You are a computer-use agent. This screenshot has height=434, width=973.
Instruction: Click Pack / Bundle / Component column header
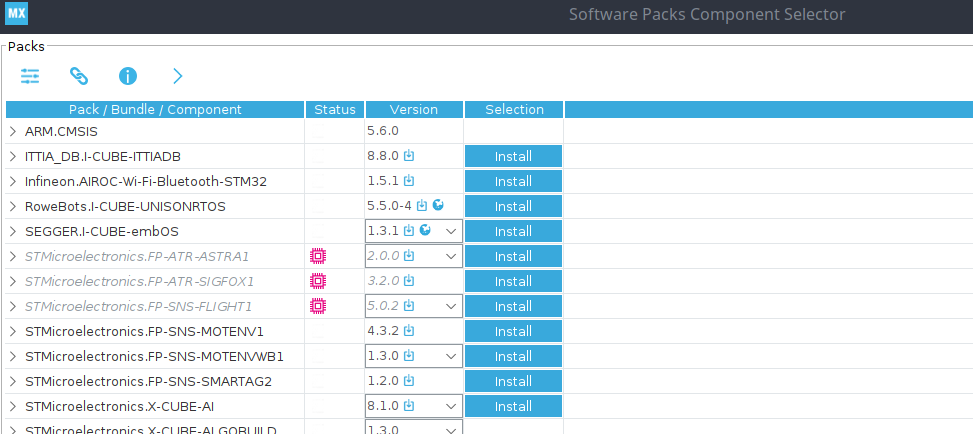[x=155, y=109]
